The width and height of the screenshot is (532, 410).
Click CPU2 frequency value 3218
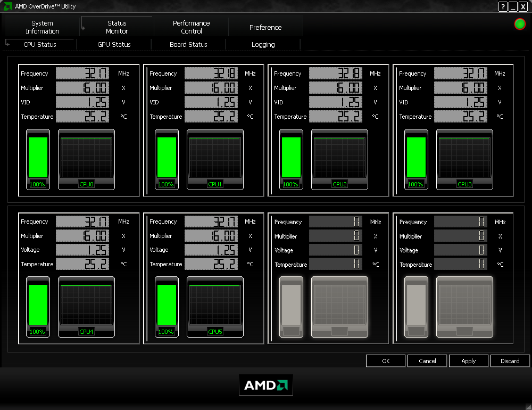[336, 73]
